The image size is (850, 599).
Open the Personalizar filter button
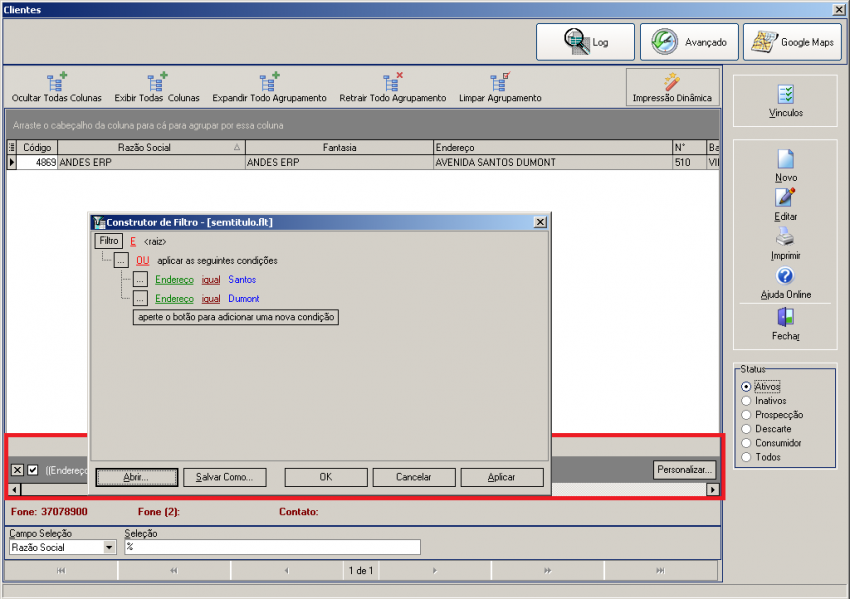pos(684,469)
